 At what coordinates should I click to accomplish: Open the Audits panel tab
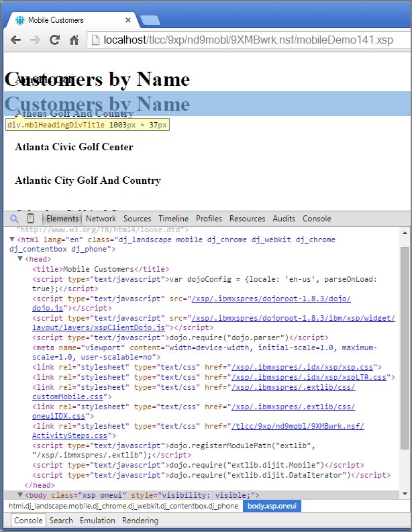tap(284, 219)
